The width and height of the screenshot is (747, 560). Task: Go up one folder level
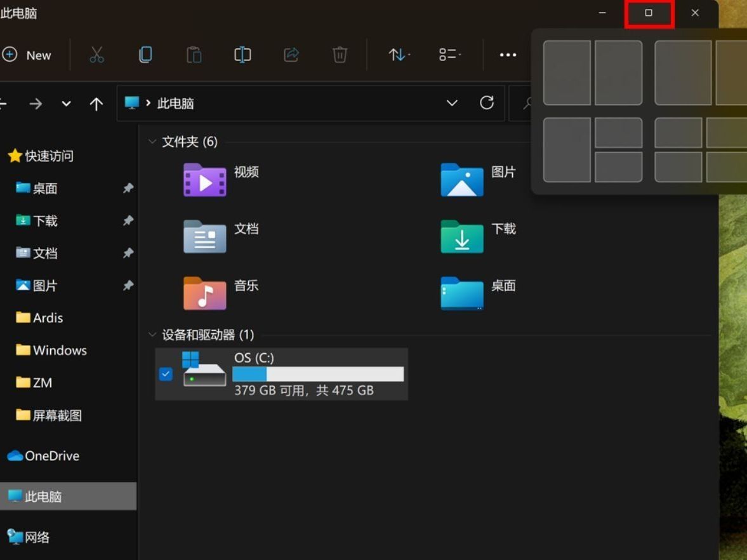click(96, 103)
